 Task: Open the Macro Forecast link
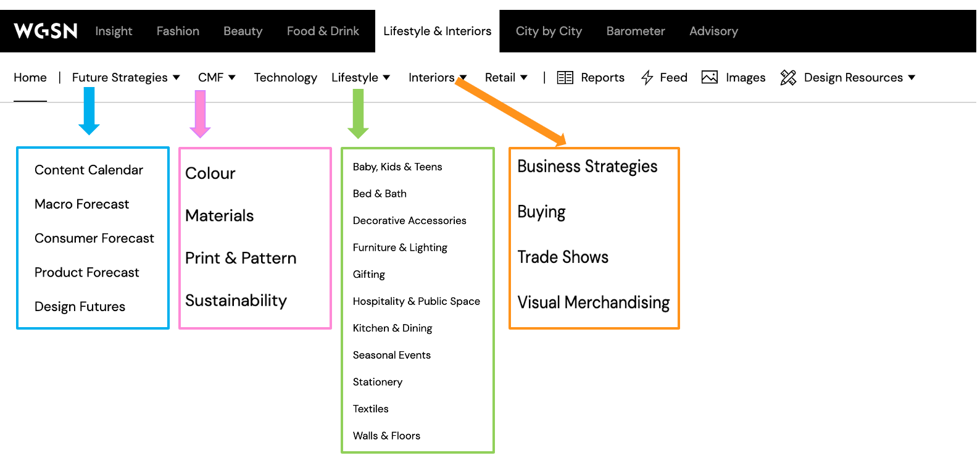[x=82, y=204]
